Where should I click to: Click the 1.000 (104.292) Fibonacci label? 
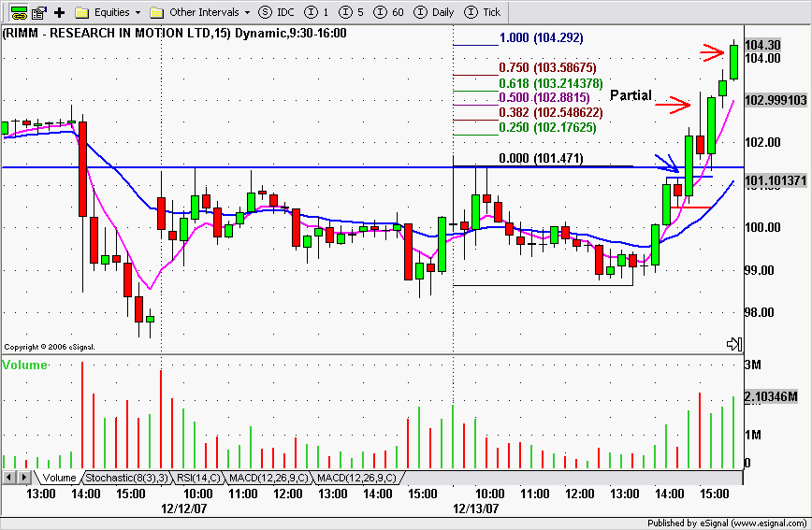[x=541, y=37]
